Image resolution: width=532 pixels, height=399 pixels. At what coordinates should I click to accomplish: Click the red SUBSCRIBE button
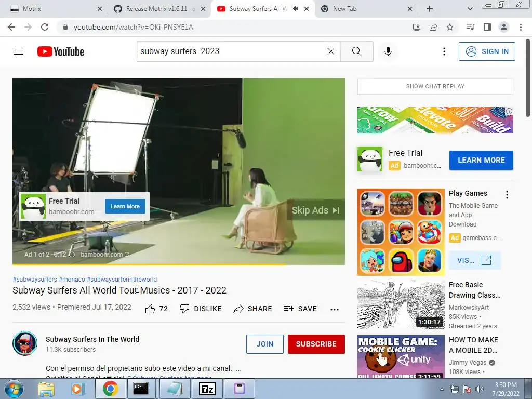[x=316, y=344]
